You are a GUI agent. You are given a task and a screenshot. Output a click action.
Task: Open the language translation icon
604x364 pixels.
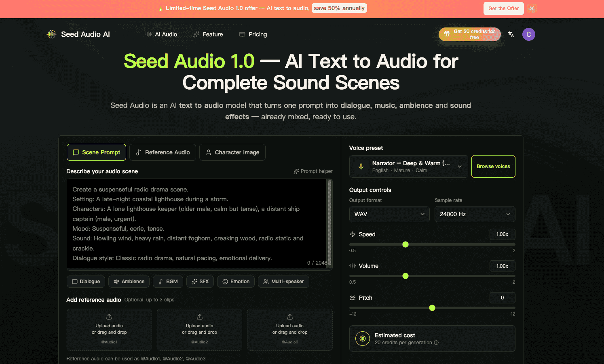511,34
